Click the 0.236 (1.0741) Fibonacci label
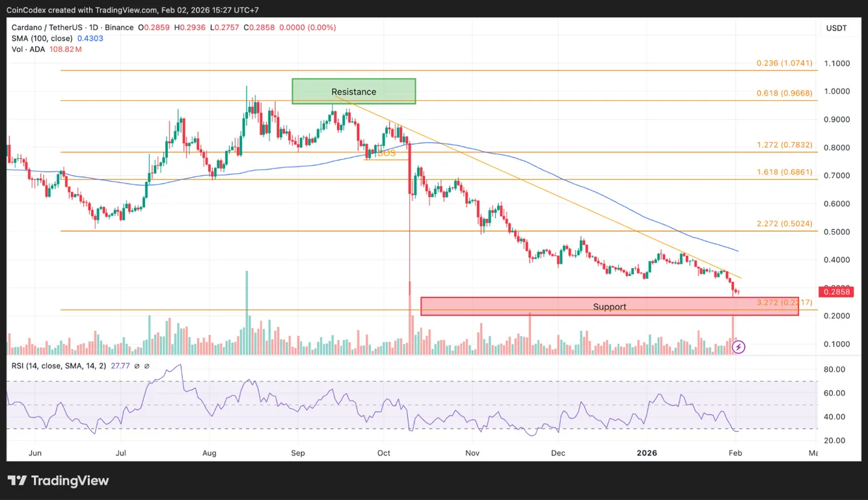Viewport: 868px width, 500px height. (784, 63)
